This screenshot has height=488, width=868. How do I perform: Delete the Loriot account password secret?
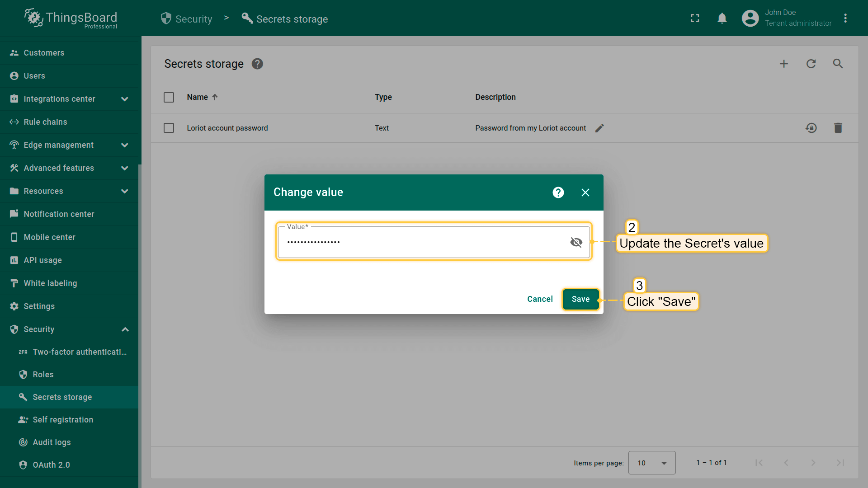click(x=838, y=128)
